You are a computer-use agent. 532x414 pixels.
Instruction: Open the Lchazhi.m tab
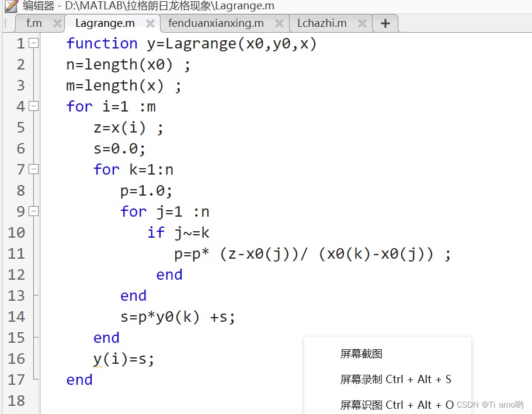(321, 23)
